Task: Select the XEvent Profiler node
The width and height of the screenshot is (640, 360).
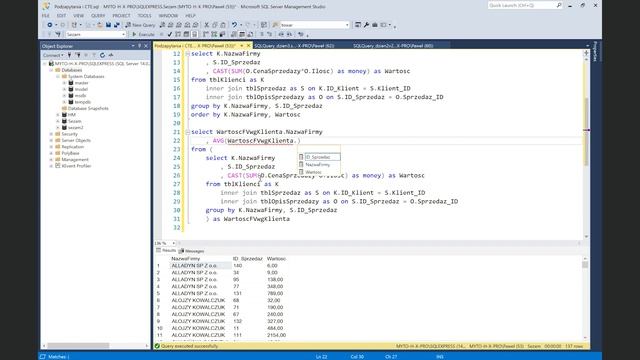Action: pyautogui.click(x=76, y=166)
